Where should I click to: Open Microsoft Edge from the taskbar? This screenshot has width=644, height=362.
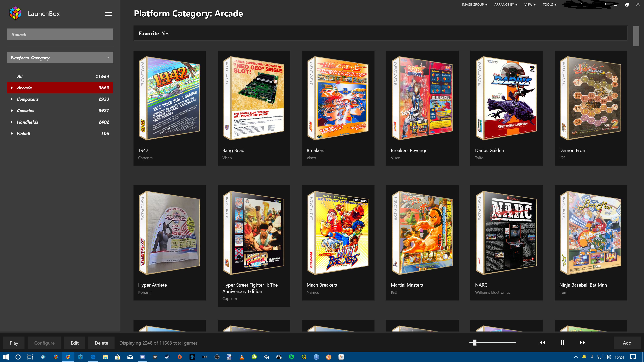93,357
